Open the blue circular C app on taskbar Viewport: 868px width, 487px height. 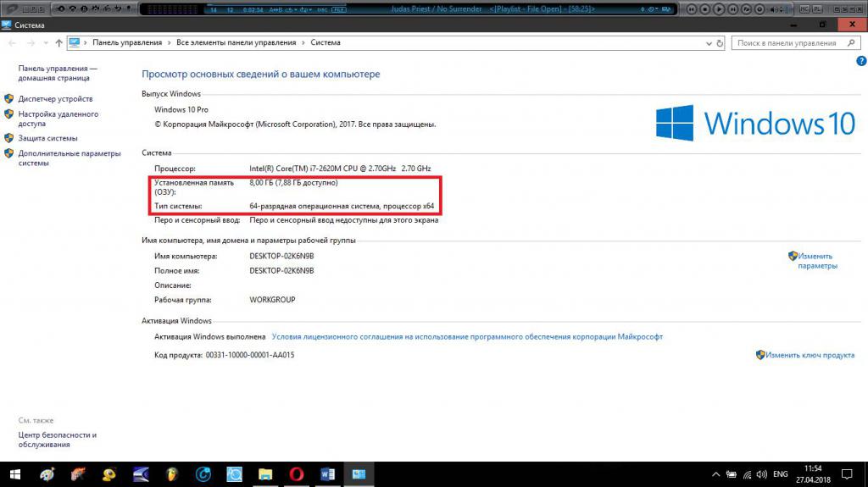coord(203,474)
